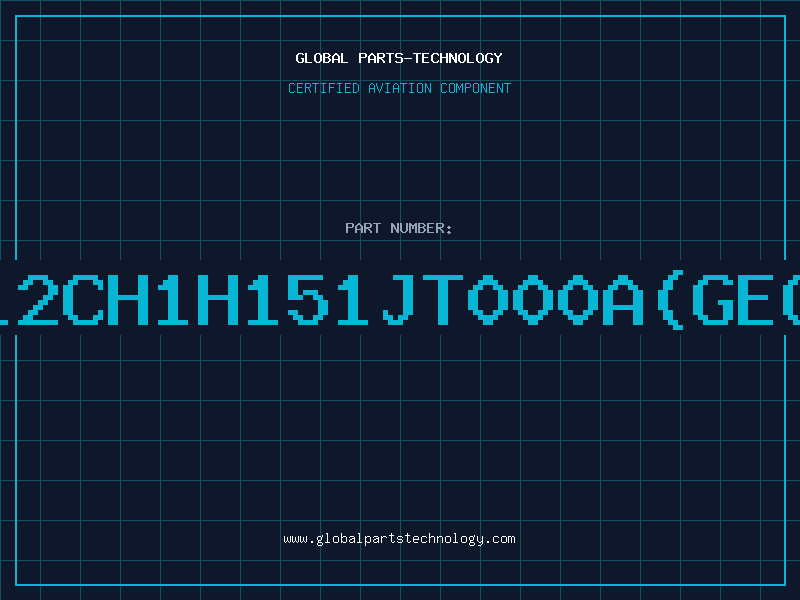Click the PART NUMBER: label
Image resolution: width=800 pixels, height=600 pixels.
tap(399, 228)
